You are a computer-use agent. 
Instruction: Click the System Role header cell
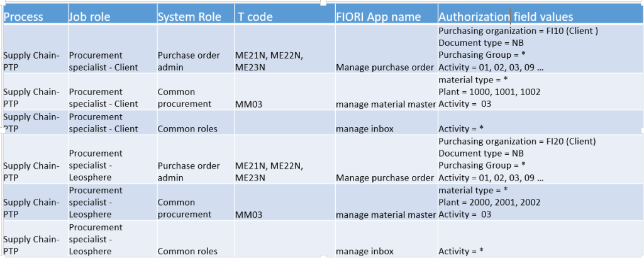(x=189, y=17)
